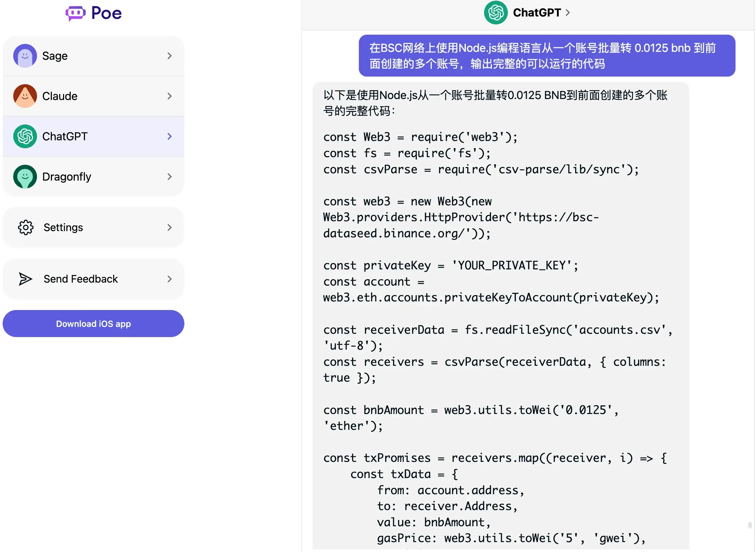Select the Sage bot avatar
The height and width of the screenshot is (552, 756).
[25, 56]
